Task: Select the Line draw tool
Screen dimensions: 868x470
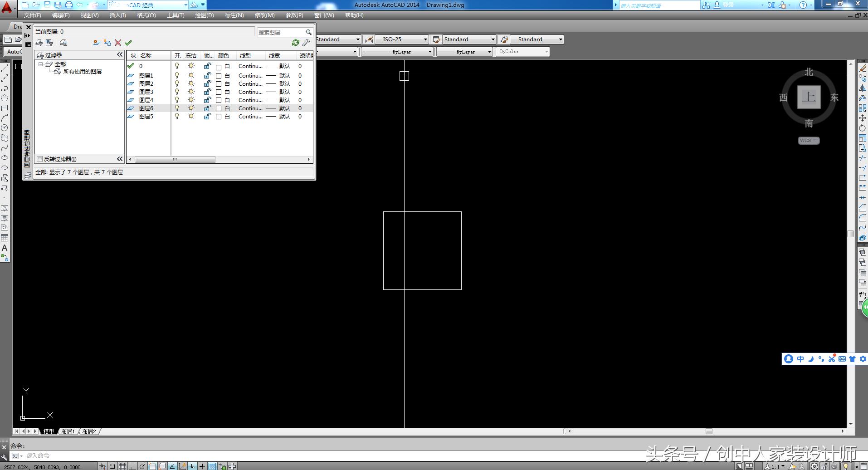Action: tap(5, 68)
